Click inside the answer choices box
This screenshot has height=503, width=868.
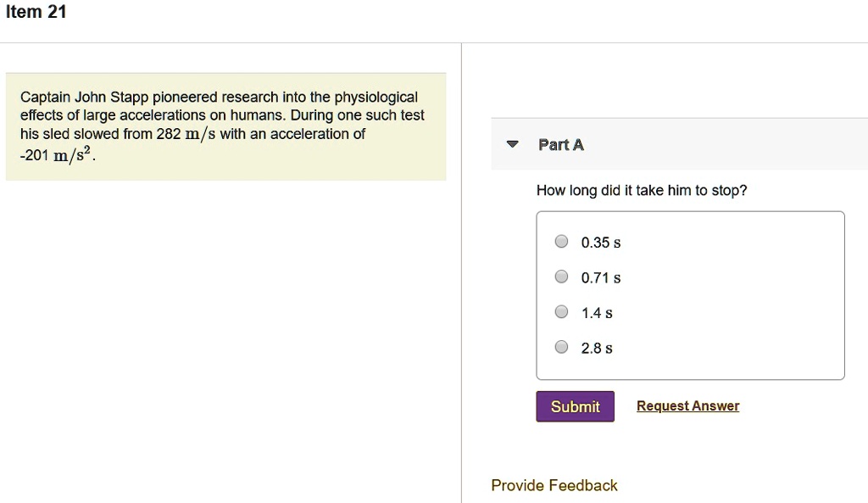(x=689, y=294)
